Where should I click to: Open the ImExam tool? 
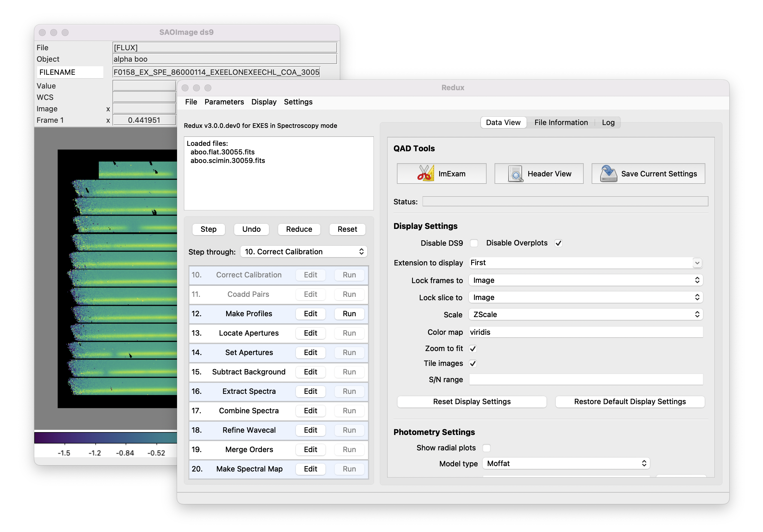[x=441, y=173]
